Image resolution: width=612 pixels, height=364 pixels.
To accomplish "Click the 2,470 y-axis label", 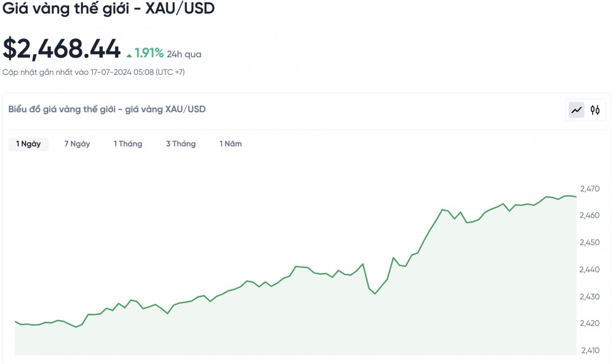I will coord(590,189).
